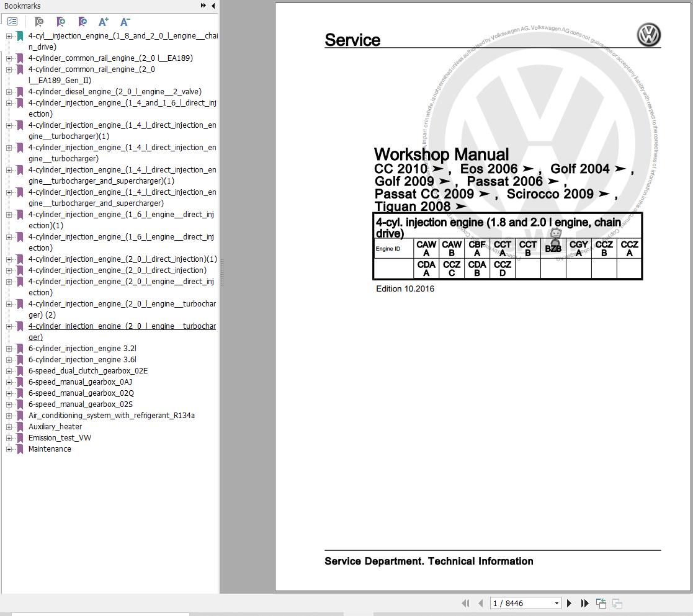Click bookmark icon beside Air_conditioning_system entry
This screenshot has width=693, height=616.
[20, 416]
